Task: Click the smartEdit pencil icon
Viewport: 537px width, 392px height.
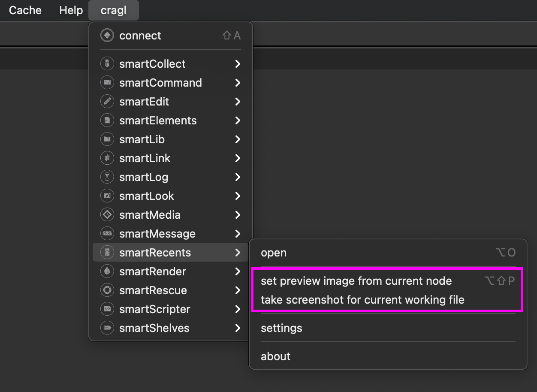Action: [x=107, y=102]
